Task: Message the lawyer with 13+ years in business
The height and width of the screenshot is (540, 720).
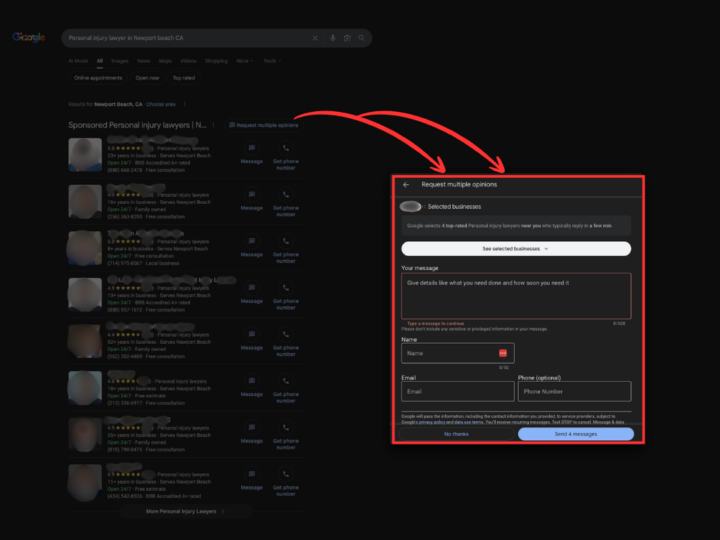Action: tap(252, 293)
